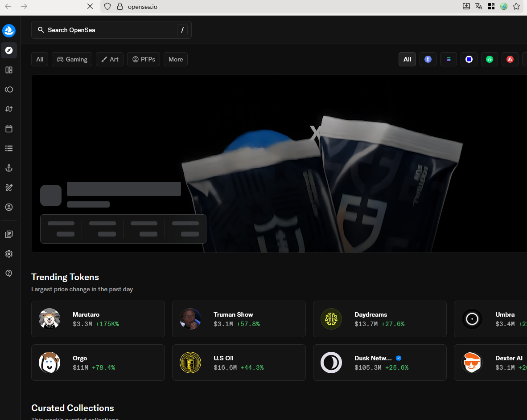Select the All category tab
The image size is (527, 420).
coord(40,59)
